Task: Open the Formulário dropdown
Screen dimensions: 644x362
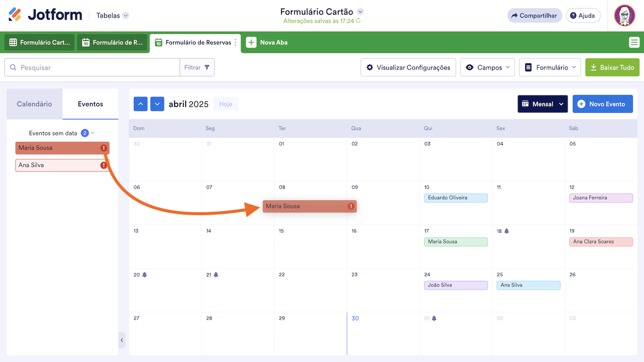Action: coord(549,67)
